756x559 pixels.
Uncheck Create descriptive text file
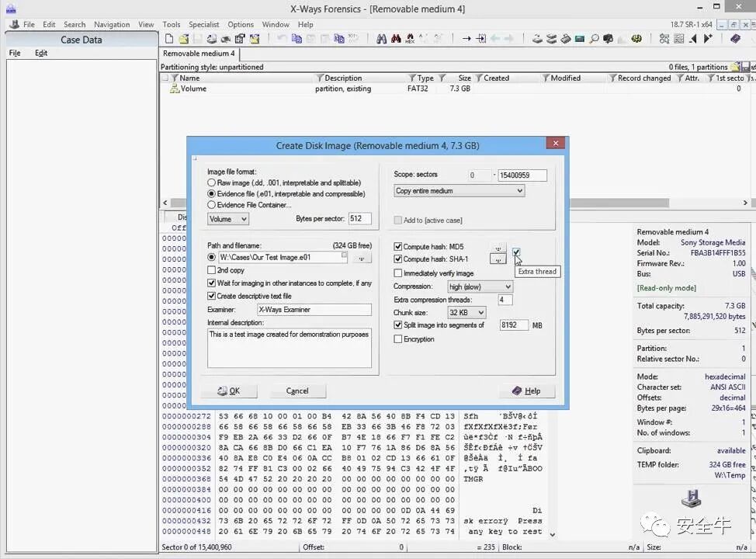[211, 296]
